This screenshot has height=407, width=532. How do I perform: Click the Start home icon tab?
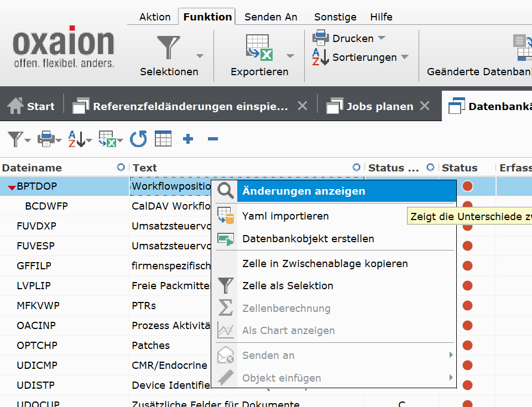click(x=15, y=106)
